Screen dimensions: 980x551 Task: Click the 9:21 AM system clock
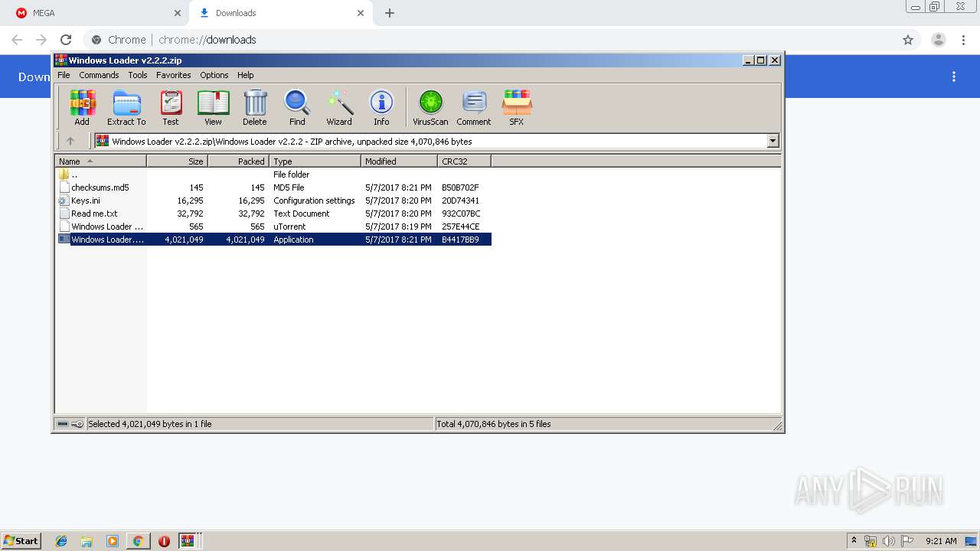941,541
